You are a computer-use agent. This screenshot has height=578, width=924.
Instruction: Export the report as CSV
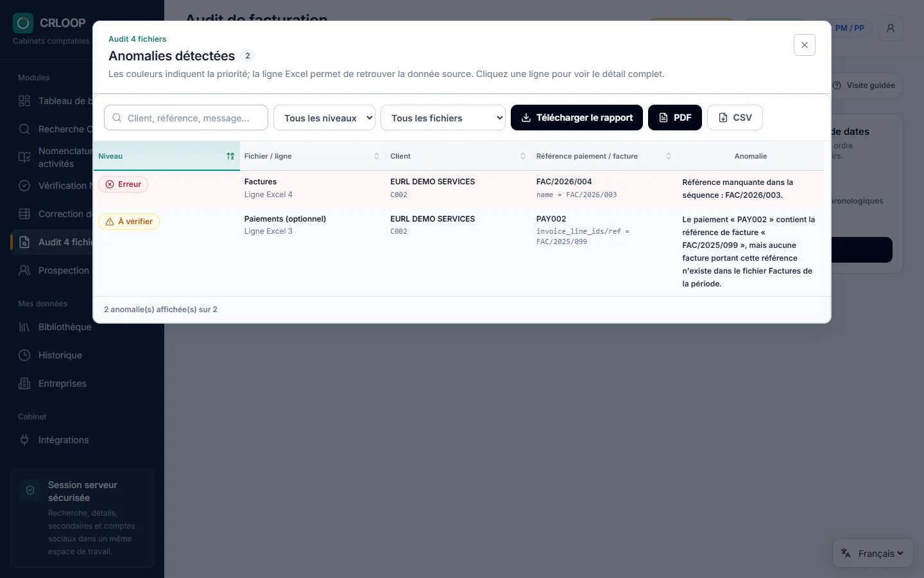(x=735, y=118)
